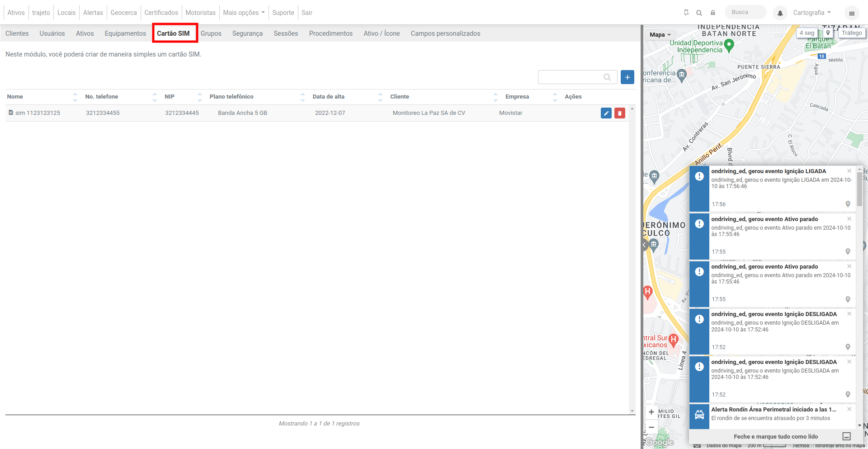This screenshot has width=868, height=449.
Task: Switch to the Equipamentos tab
Action: tap(125, 33)
